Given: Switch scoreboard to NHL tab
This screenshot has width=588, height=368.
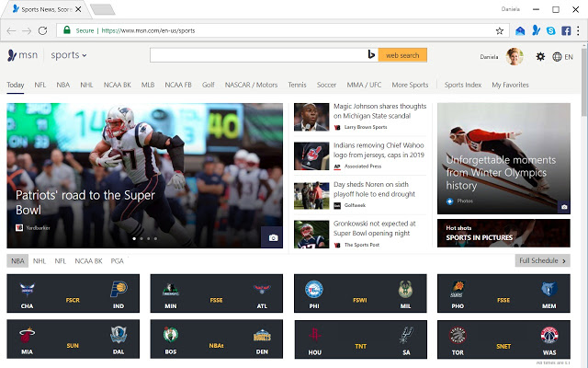Looking at the screenshot, I should 40,261.
